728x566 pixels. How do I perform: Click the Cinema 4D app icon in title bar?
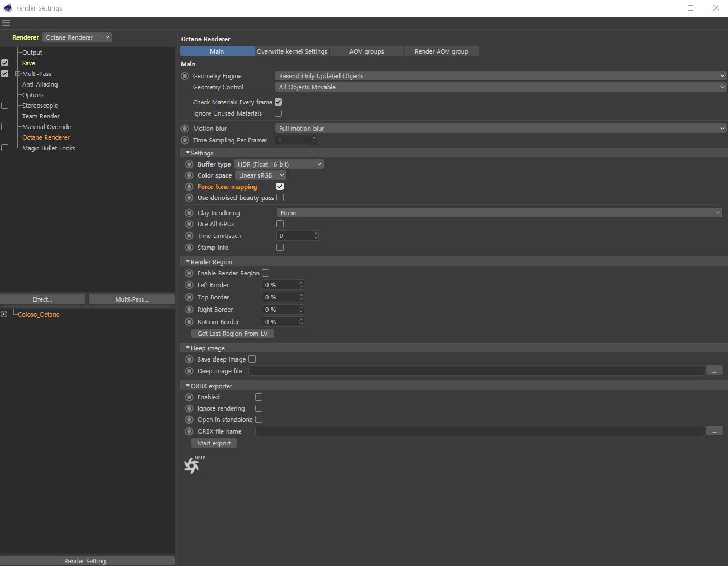point(7,8)
